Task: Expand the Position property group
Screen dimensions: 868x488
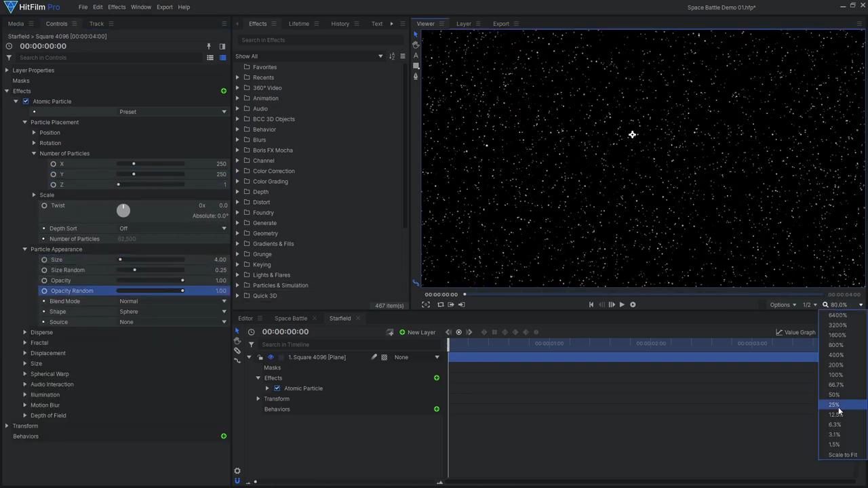Action: coord(34,132)
